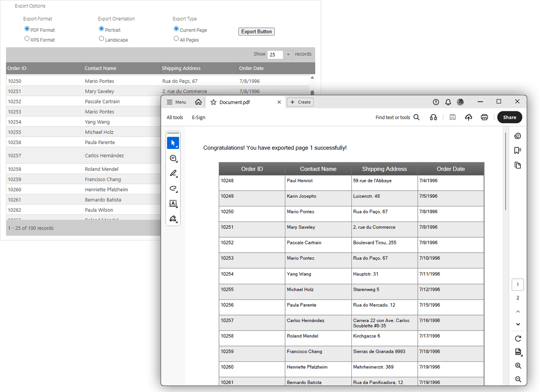This screenshot has height=392, width=540.
Task: Open the AI Assistant panel icon
Action: [518, 136]
